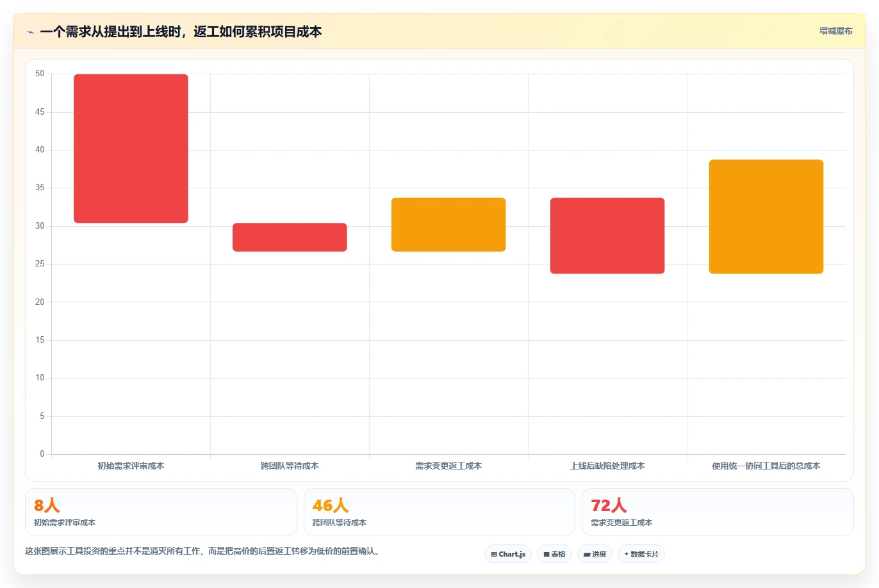This screenshot has width=879, height=588.
Task: Open the 8人 初始需求评审成本 data card
Action: [x=161, y=512]
